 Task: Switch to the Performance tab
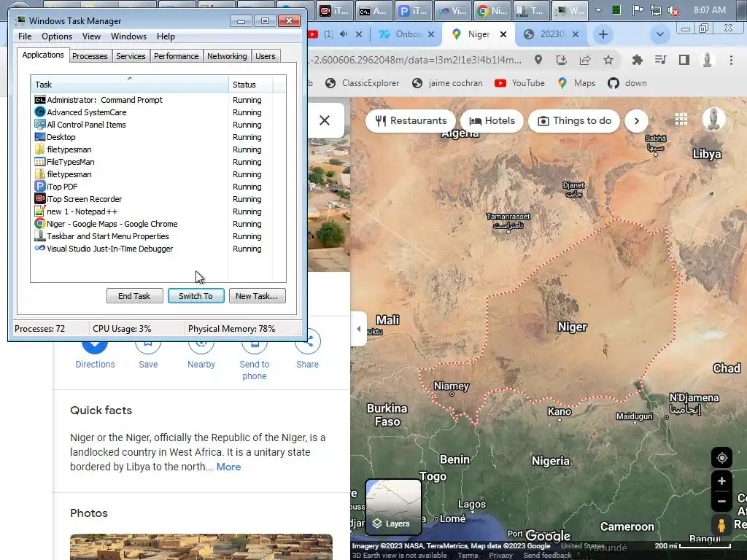[x=176, y=56]
